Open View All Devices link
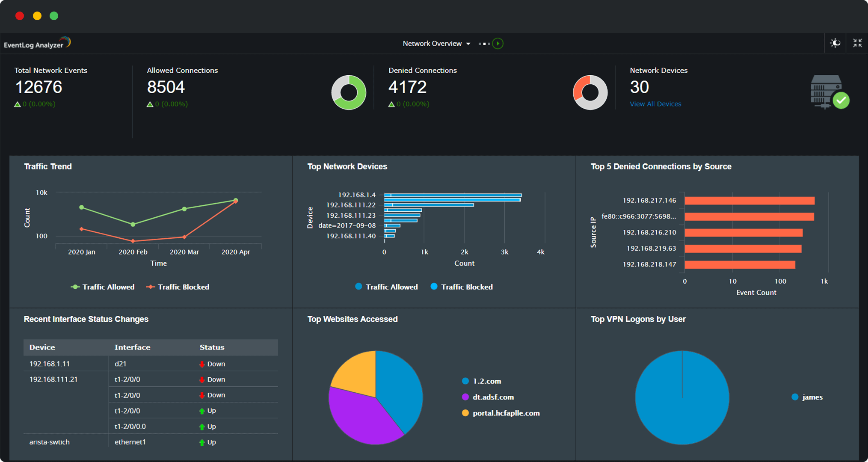This screenshot has width=868, height=462. coord(655,104)
